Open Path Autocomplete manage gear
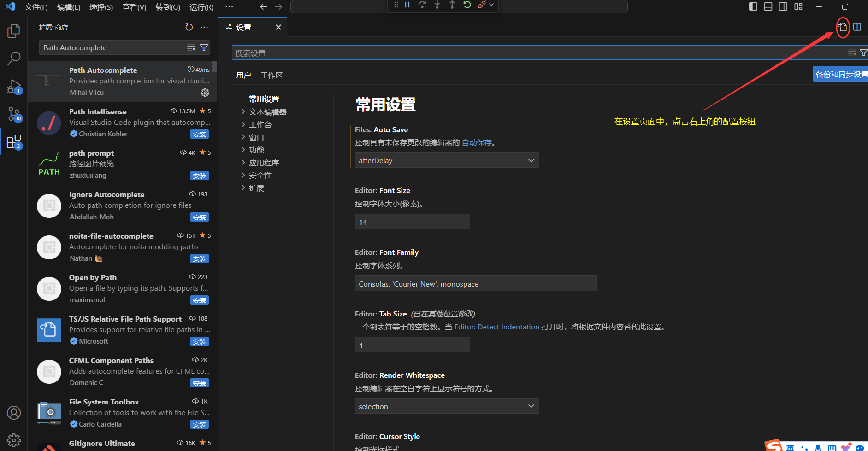This screenshot has height=451, width=868. point(205,93)
